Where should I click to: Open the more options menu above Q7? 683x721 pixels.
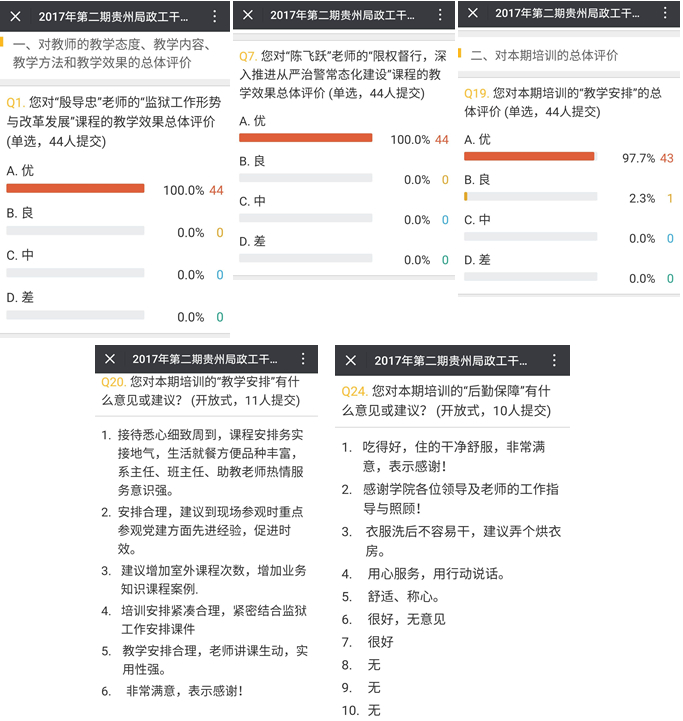441,15
